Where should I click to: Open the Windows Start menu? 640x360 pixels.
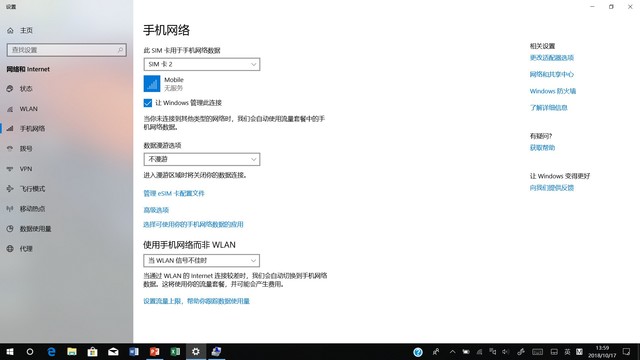coord(10,352)
